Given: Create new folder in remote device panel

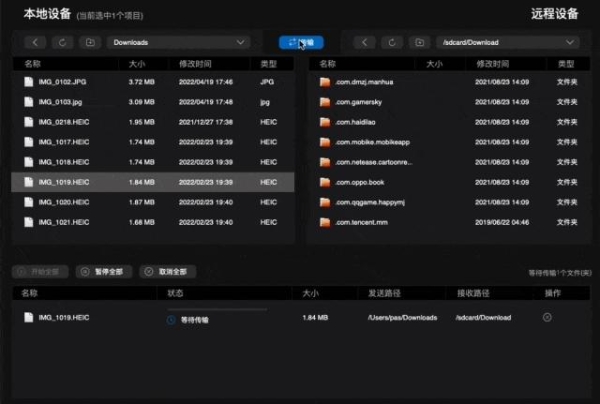Looking at the screenshot, I should click(x=419, y=42).
